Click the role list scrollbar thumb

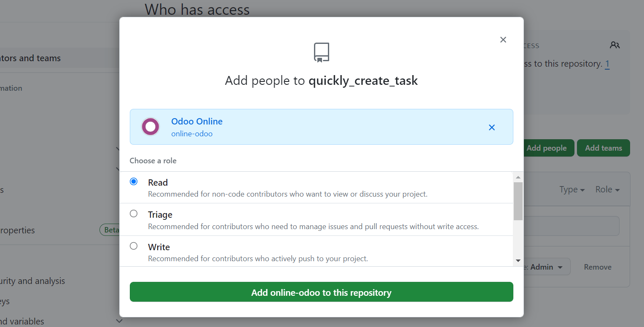click(x=518, y=201)
